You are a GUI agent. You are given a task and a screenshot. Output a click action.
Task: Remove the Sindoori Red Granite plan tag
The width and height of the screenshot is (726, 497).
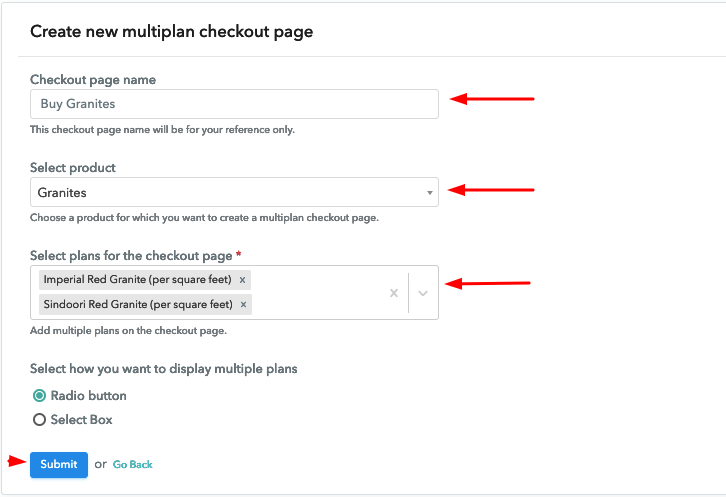click(x=243, y=304)
